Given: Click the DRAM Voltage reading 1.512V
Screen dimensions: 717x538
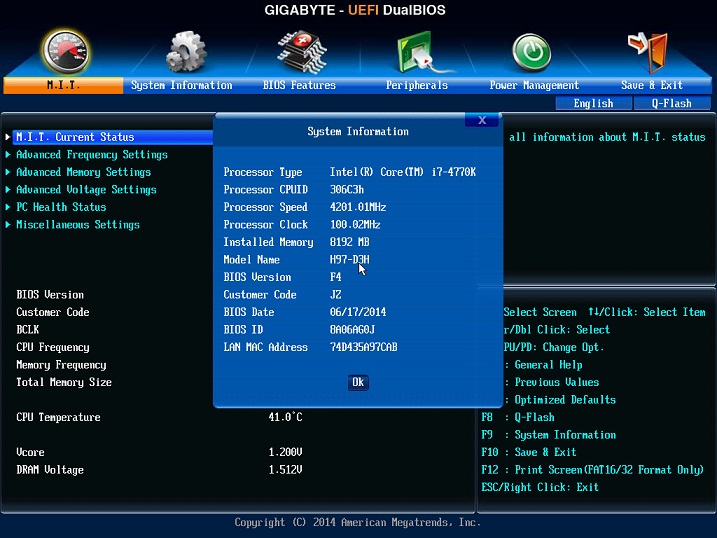Looking at the screenshot, I should pos(285,469).
